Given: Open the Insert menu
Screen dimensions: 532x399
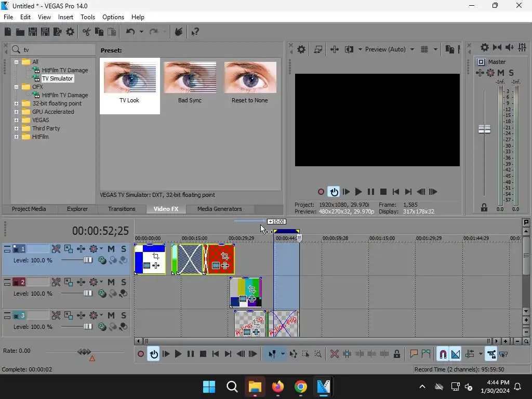Looking at the screenshot, I should tap(65, 17).
